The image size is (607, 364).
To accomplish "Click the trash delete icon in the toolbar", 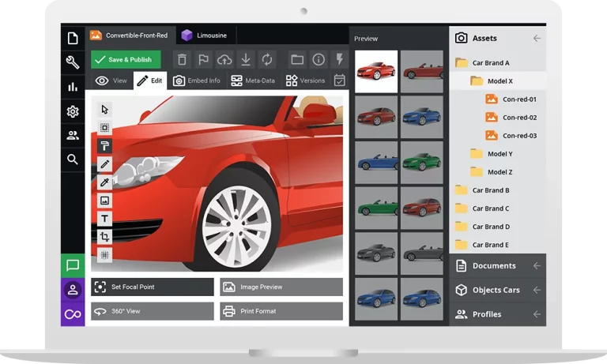I will pyautogui.click(x=182, y=59).
